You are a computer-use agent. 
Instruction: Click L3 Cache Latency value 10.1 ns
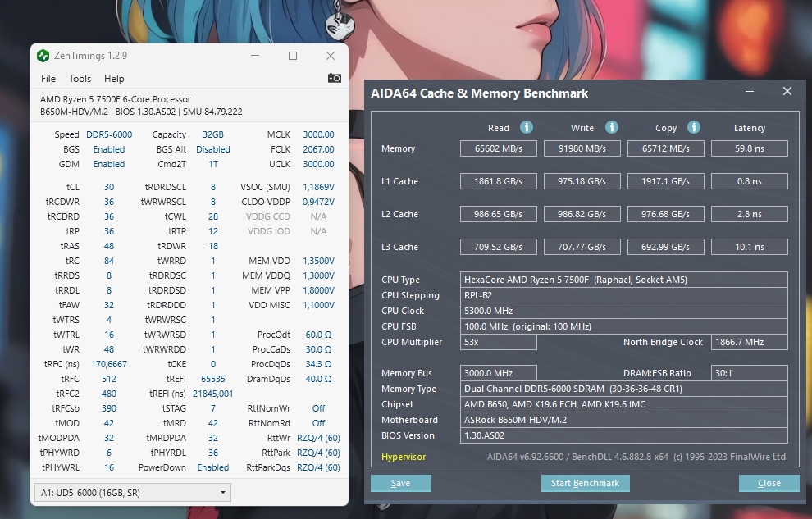(x=750, y=247)
